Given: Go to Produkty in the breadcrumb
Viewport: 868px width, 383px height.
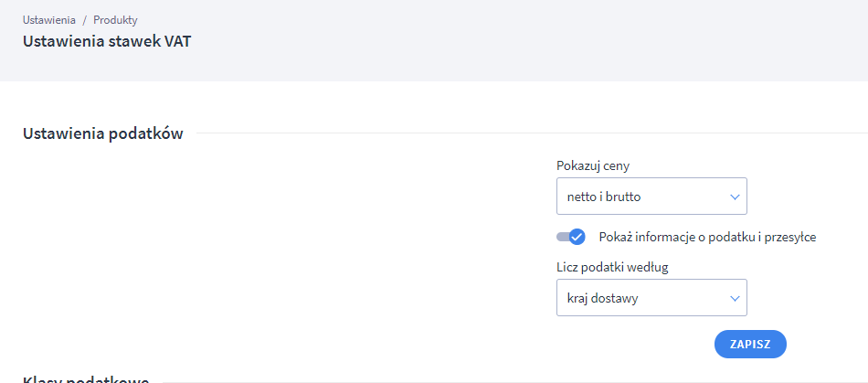Looking at the screenshot, I should click(115, 19).
